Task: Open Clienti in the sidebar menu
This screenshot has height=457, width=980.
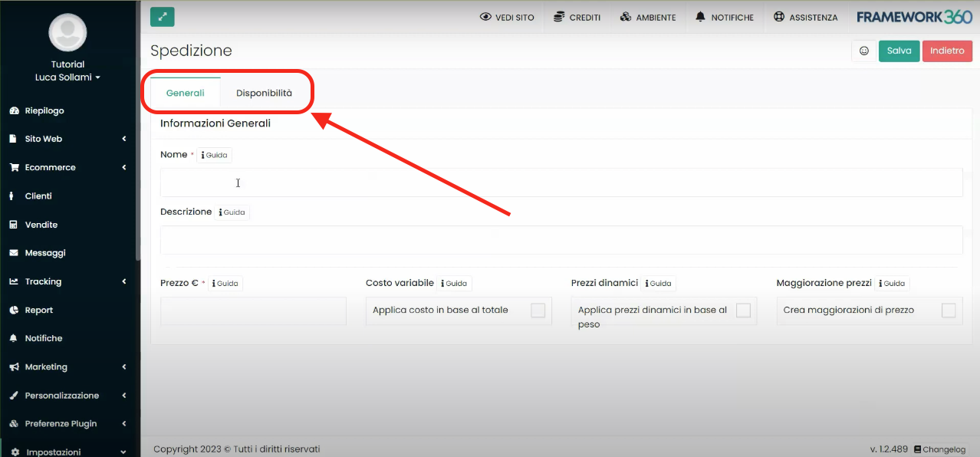Action: (38, 196)
